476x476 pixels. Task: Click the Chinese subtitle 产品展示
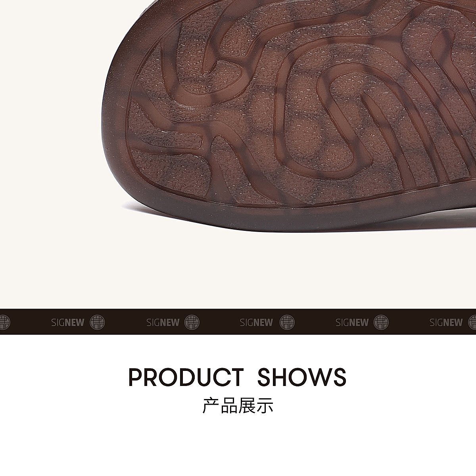coord(238,406)
